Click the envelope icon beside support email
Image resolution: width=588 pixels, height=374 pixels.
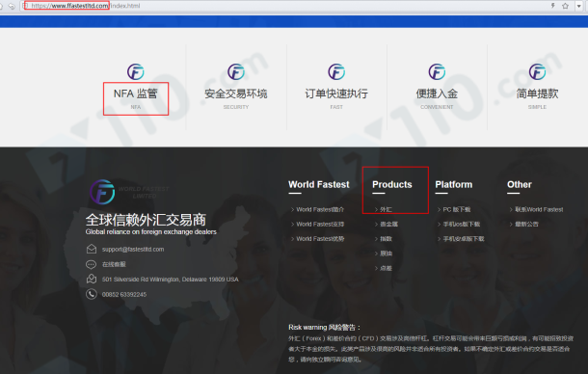point(92,249)
